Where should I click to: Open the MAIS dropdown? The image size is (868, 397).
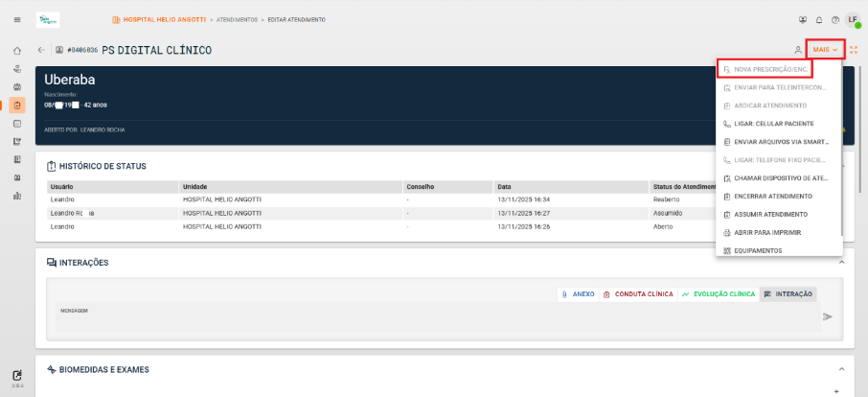pyautogui.click(x=825, y=50)
